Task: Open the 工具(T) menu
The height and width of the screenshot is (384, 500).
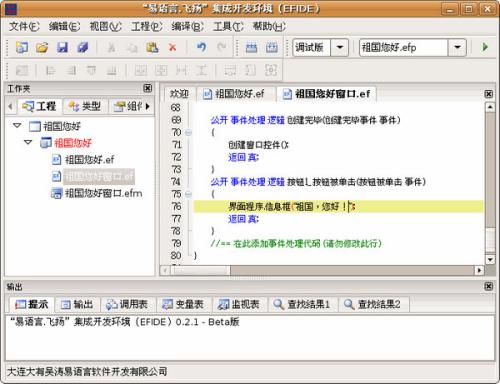Action: point(228,26)
